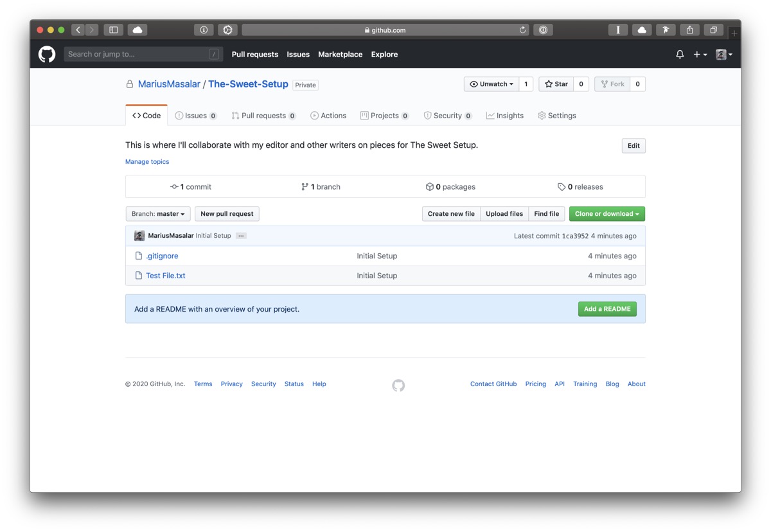Open Contact GitHub footer link
This screenshot has width=771, height=532.
[x=493, y=384]
